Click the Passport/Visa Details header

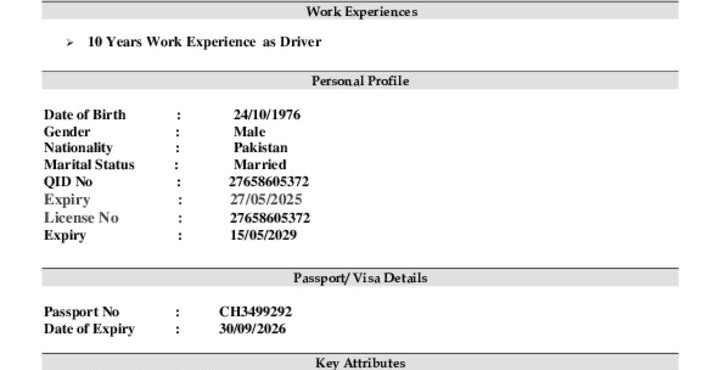tap(360, 278)
